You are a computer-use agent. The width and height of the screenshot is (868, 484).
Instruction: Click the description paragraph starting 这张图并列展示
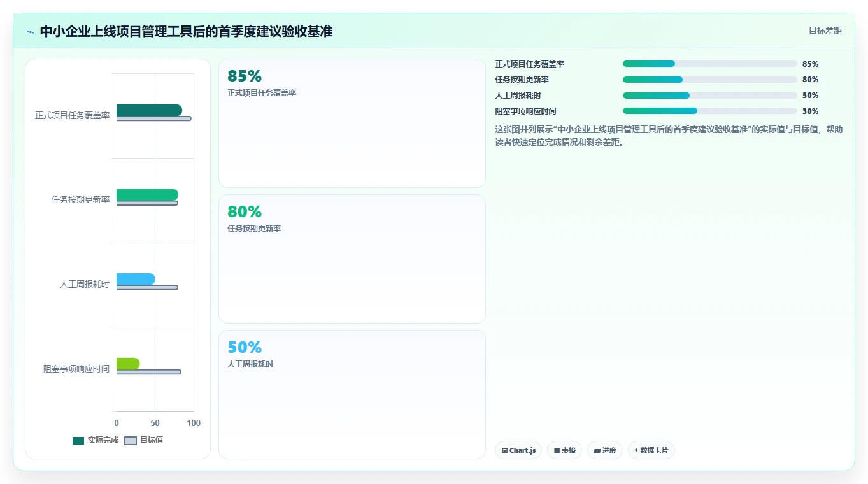tap(669, 136)
